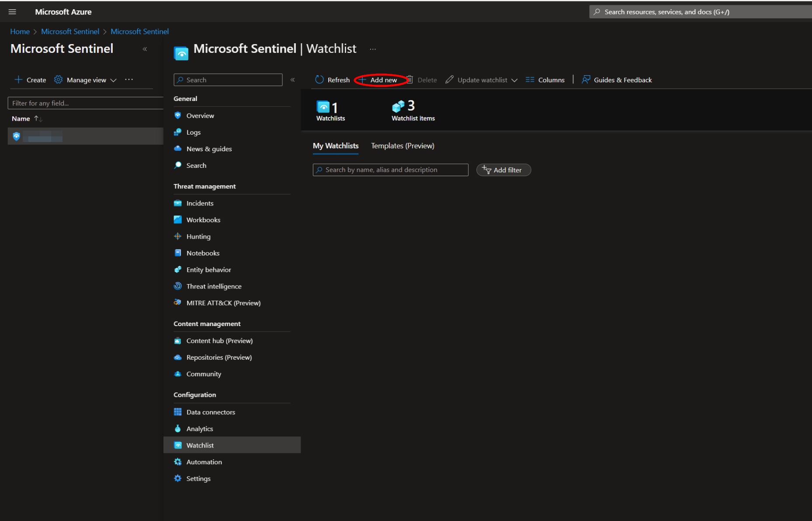
Task: Click the Guides & Feedback person icon
Action: (x=586, y=80)
